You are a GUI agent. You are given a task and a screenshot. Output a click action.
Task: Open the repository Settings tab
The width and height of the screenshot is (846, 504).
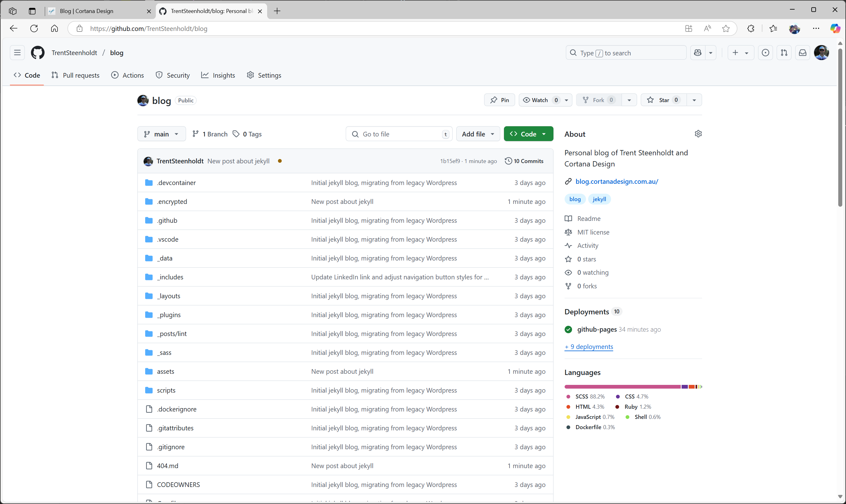coord(264,75)
